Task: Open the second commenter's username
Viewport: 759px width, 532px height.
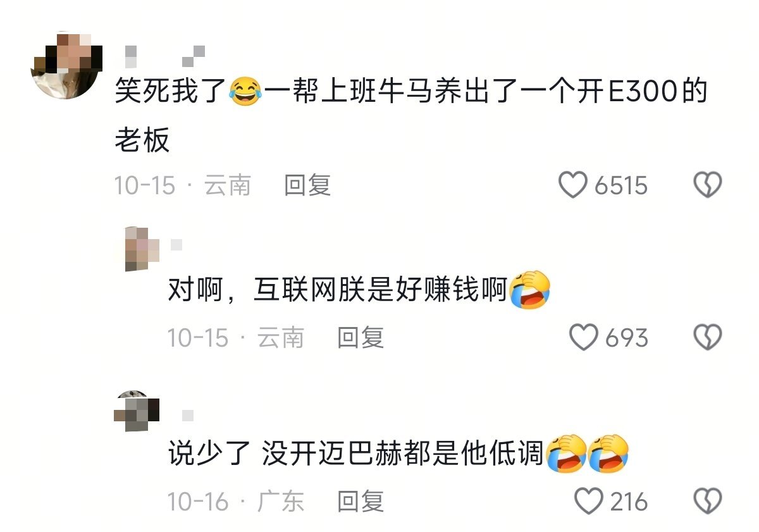Action: pyautogui.click(x=176, y=244)
